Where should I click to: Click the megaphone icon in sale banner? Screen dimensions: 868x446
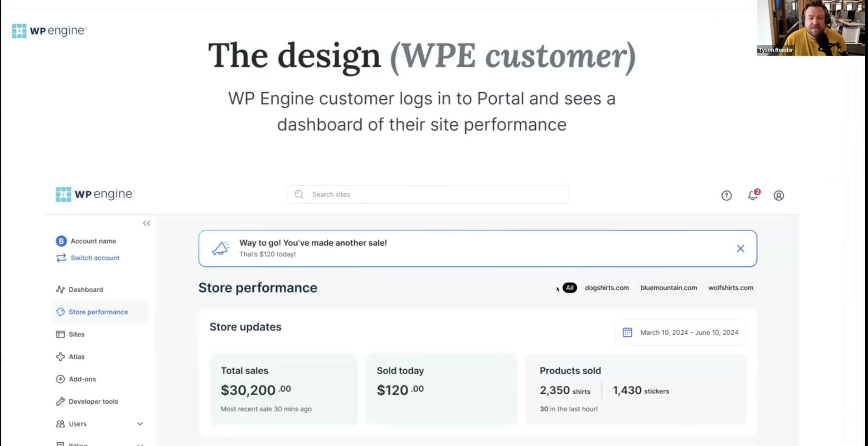point(221,248)
